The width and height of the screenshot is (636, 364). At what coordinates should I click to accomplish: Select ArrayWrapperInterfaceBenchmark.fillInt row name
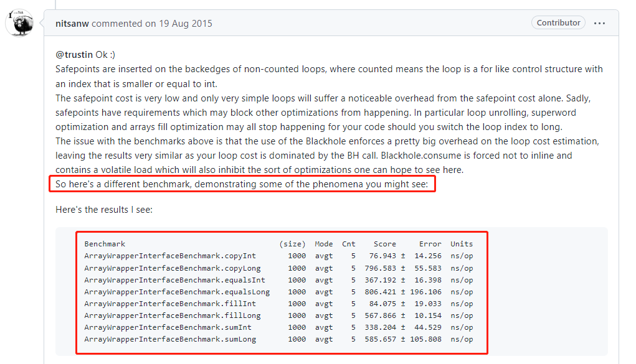(x=170, y=303)
